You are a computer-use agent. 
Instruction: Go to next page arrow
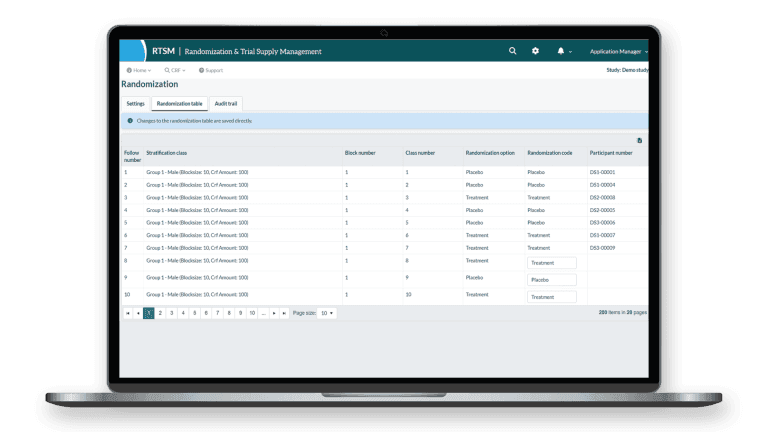pyautogui.click(x=274, y=313)
